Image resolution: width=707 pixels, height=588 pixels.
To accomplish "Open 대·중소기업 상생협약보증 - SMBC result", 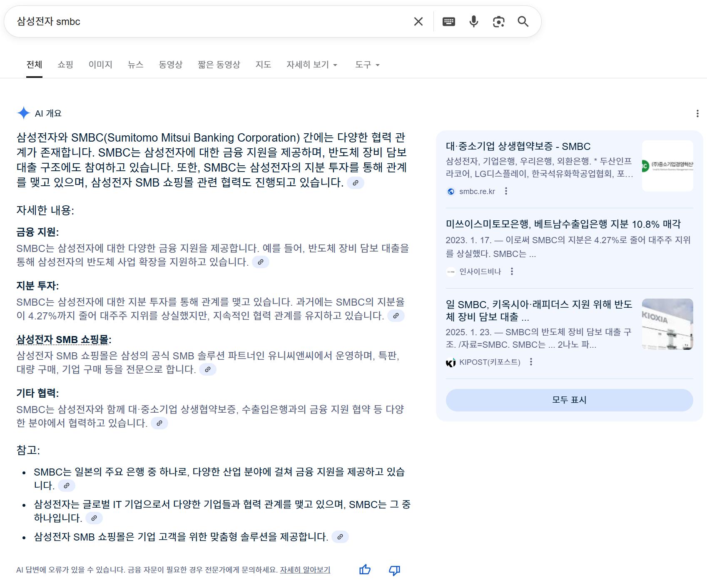I will coord(518,147).
